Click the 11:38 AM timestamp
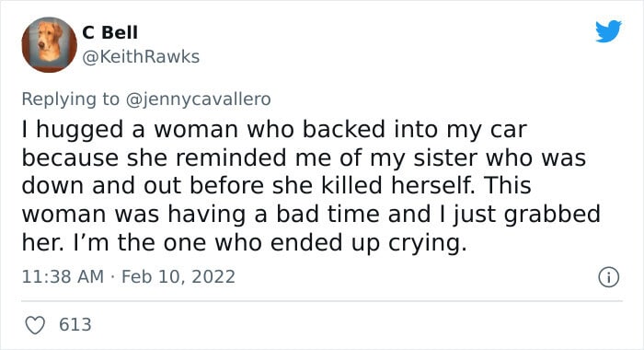 coord(63,276)
